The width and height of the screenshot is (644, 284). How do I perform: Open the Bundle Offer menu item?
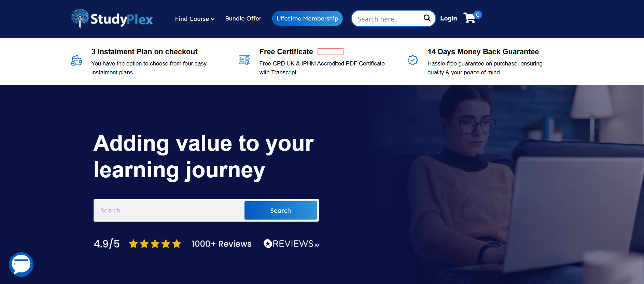(x=243, y=18)
